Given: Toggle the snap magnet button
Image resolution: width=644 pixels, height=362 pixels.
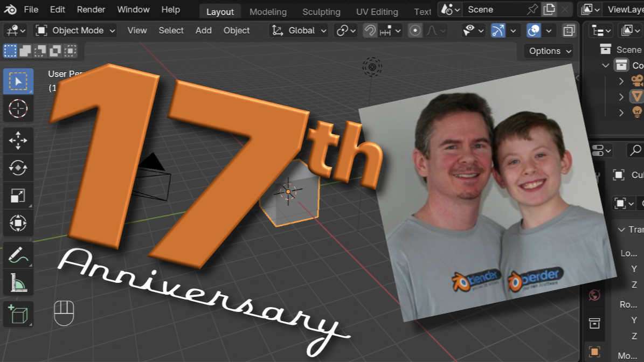Looking at the screenshot, I should [370, 30].
